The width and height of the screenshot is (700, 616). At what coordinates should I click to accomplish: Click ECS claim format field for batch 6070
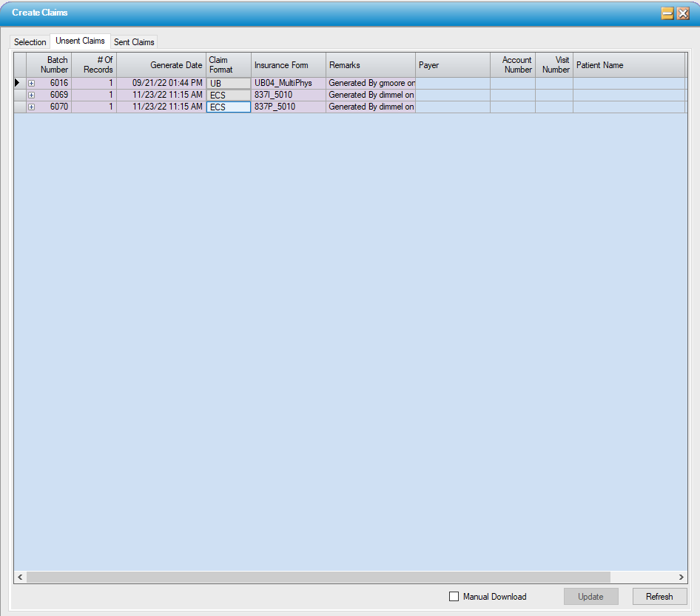[229, 107]
